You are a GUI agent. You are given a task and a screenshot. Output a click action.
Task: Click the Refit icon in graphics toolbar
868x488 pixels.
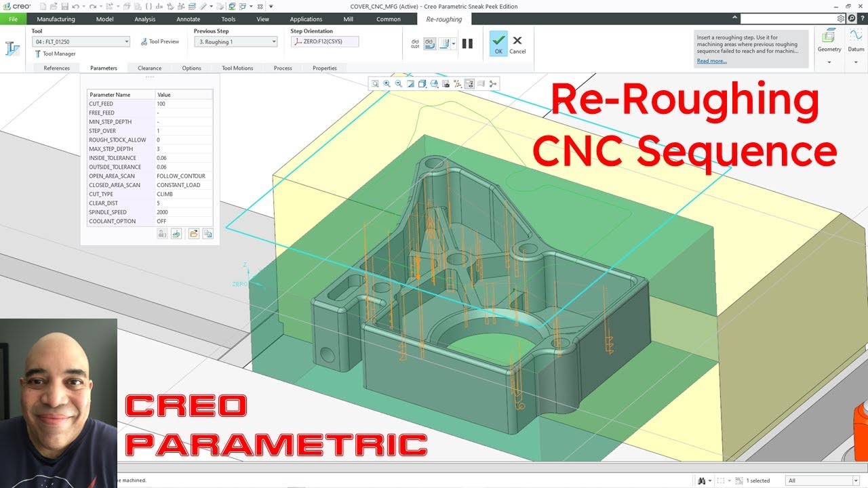click(375, 83)
